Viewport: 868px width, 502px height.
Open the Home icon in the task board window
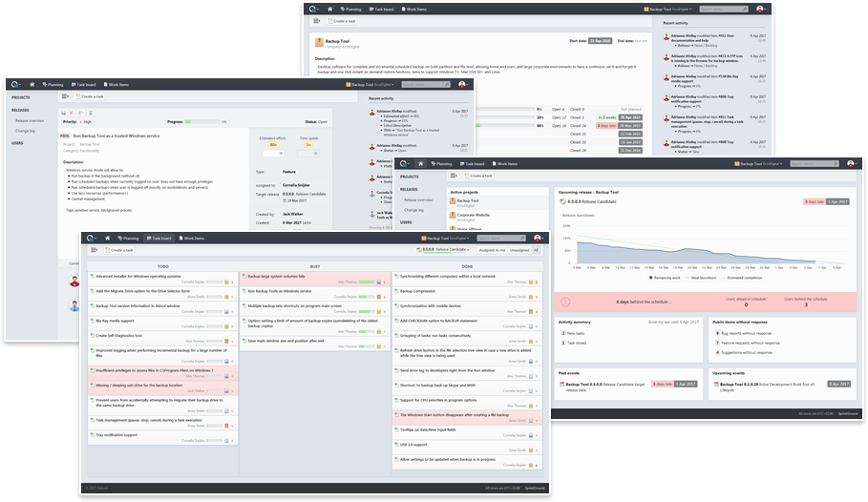(x=107, y=238)
